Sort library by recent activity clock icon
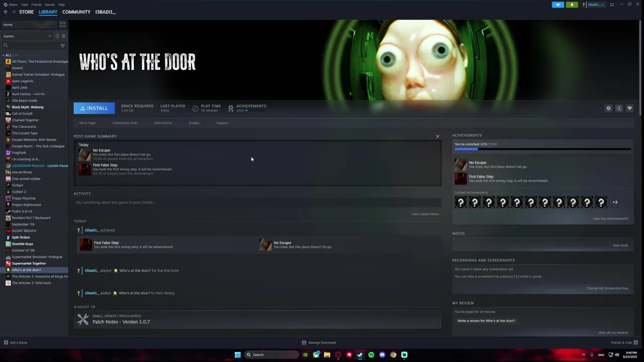644x362 pixels. 57,36
